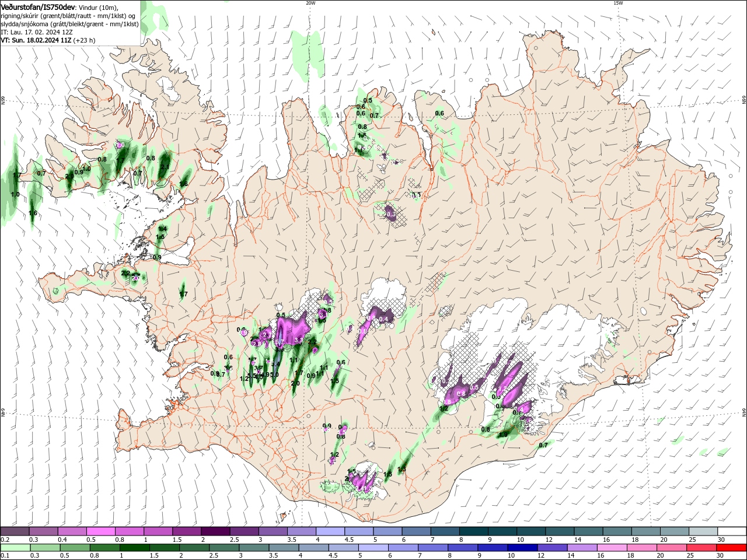Click the '10' label in the snow legend row
The height and width of the screenshot is (560, 747).
[520, 540]
